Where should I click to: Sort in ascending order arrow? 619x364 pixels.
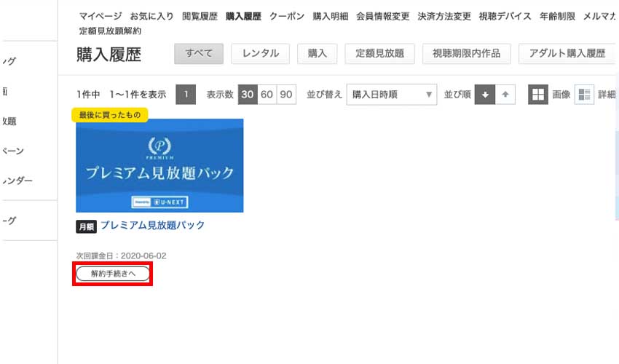click(505, 95)
